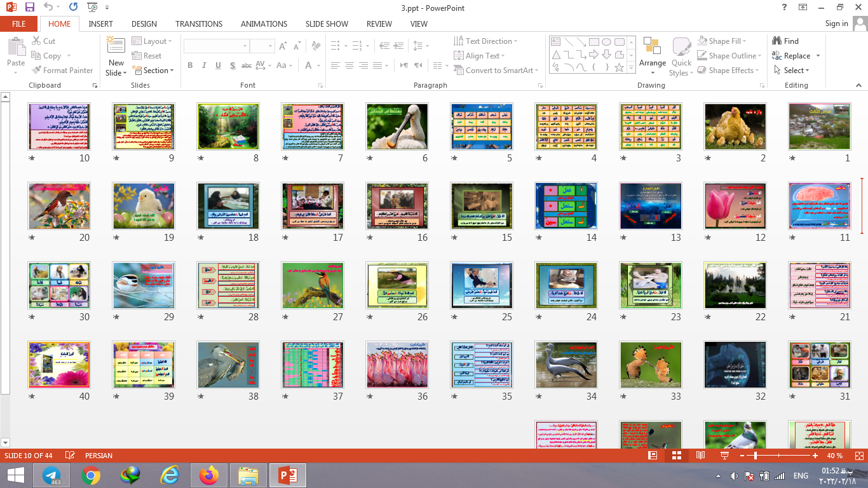
Task: Open Google Chrome from the taskbar
Action: coord(91,475)
